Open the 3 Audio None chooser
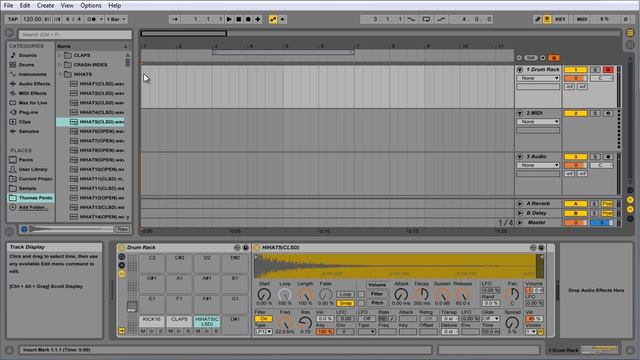Viewport: 640px width, 360px height. (538, 165)
